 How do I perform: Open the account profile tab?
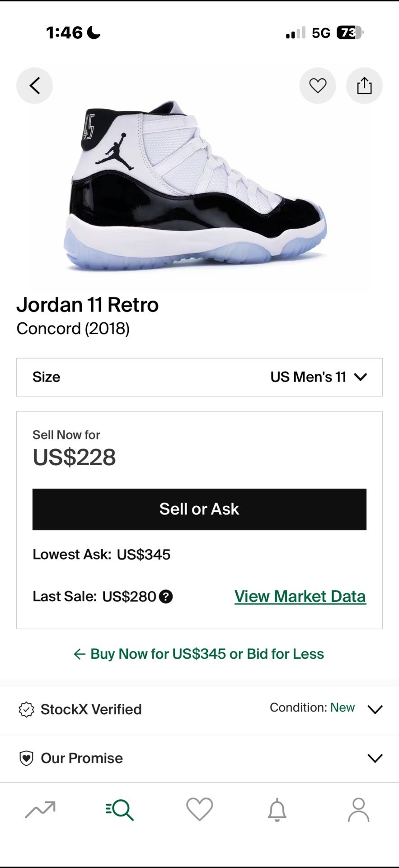click(358, 810)
